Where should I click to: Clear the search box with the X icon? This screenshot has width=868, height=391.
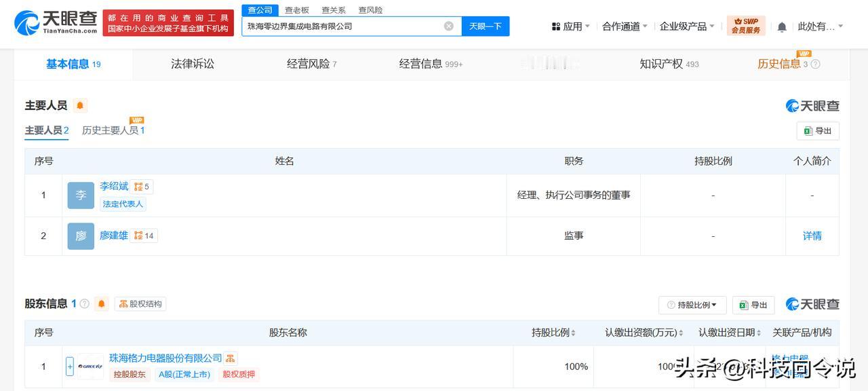coord(449,26)
